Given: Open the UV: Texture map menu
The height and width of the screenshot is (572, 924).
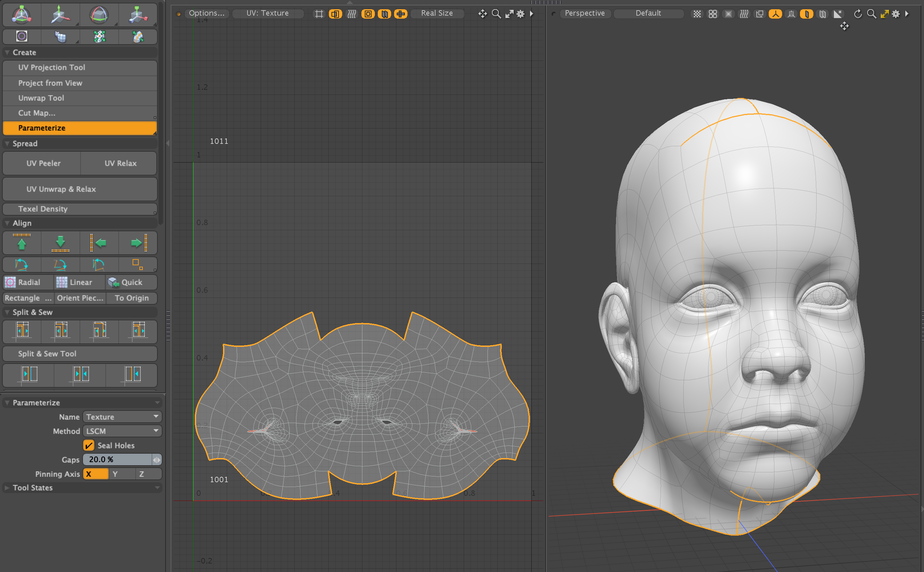Looking at the screenshot, I should [267, 13].
